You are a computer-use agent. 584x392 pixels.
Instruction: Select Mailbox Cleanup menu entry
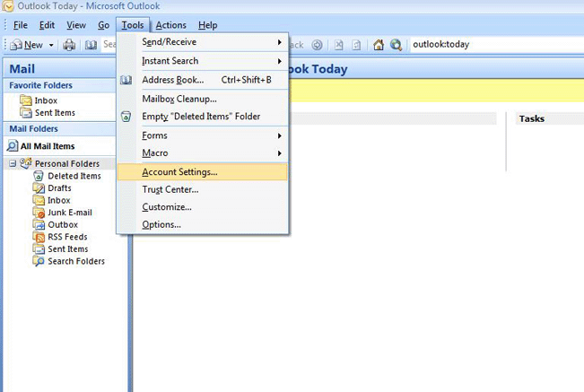tap(203, 99)
